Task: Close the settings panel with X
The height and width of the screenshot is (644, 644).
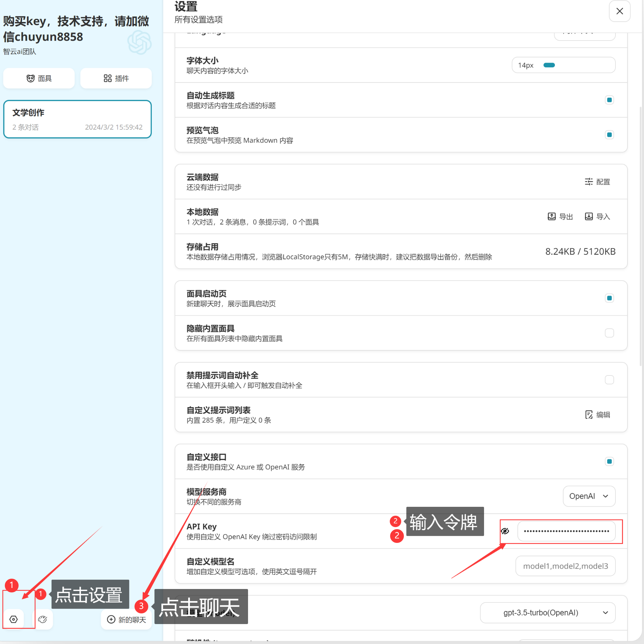Action: point(620,11)
